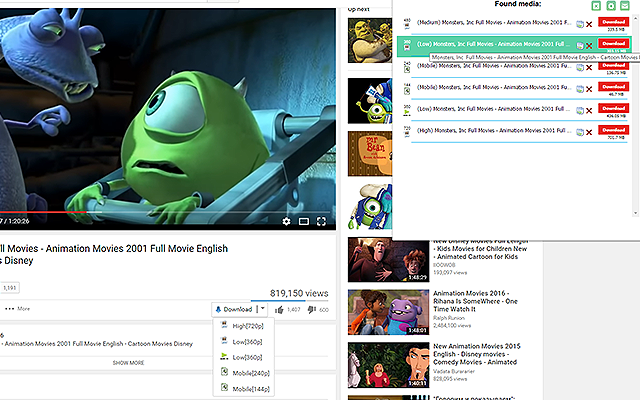This screenshot has height=400, width=640.
Task: Choose Low[360p] with green flag icon
Action: click(243, 357)
